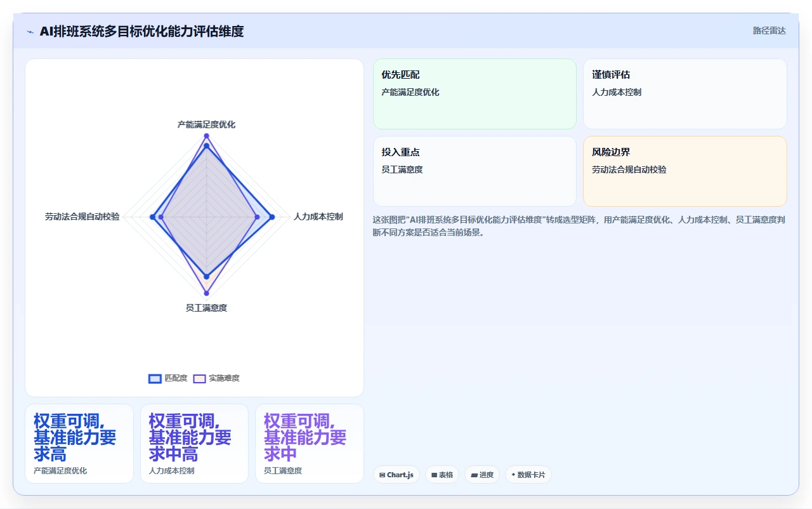Click the 路径雷达 label in the header

pyautogui.click(x=769, y=30)
